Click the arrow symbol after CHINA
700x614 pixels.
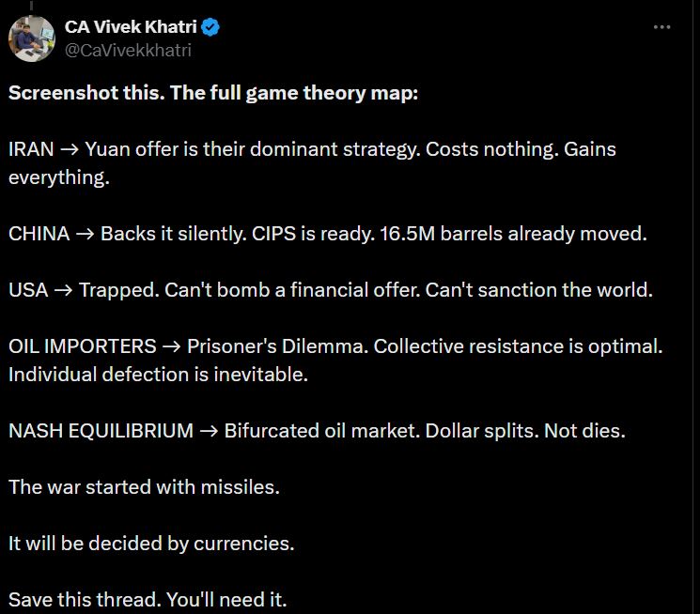85,235
